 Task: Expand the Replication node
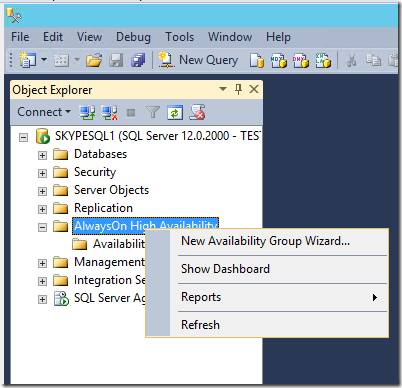(42, 209)
